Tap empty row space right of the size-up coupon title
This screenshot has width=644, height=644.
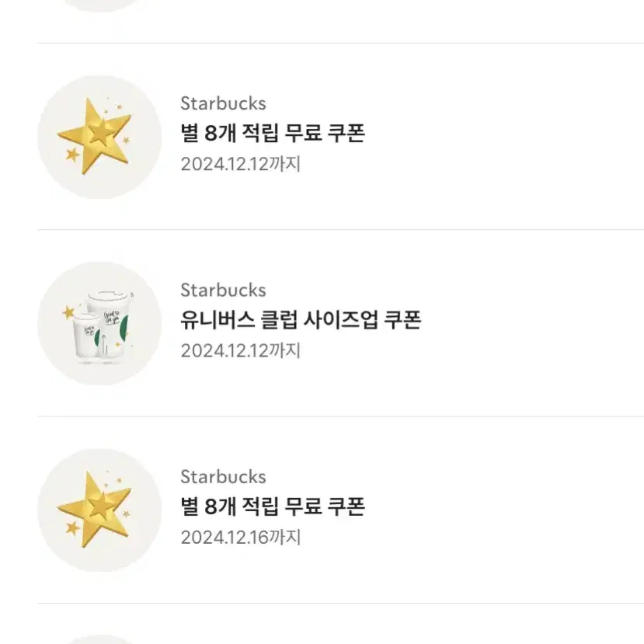(530, 320)
